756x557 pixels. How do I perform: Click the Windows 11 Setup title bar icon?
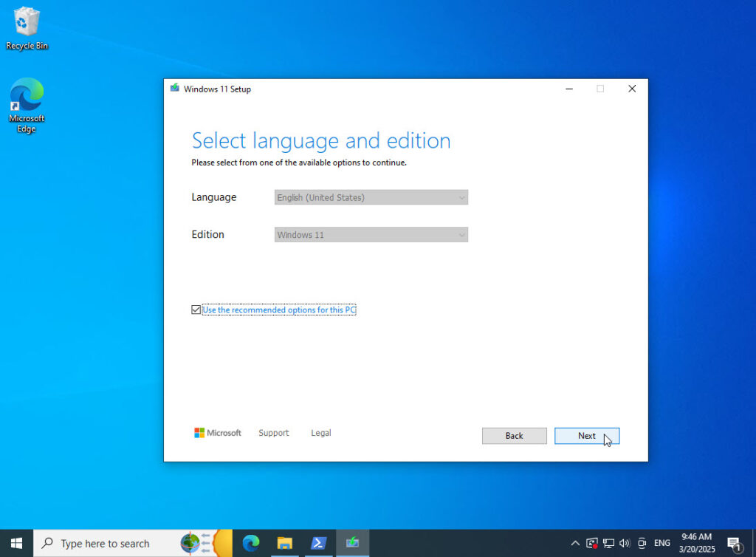[174, 88]
